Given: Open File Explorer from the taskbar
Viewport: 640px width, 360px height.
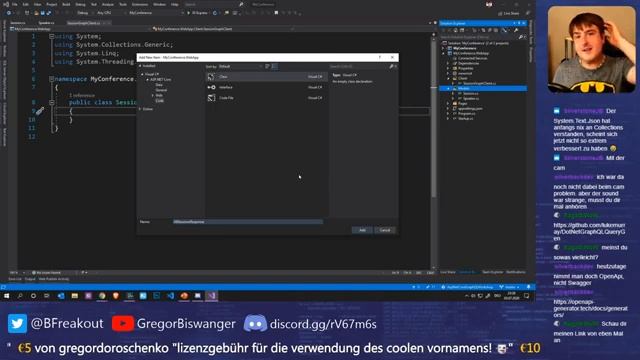Looking at the screenshot, I should click(74, 296).
